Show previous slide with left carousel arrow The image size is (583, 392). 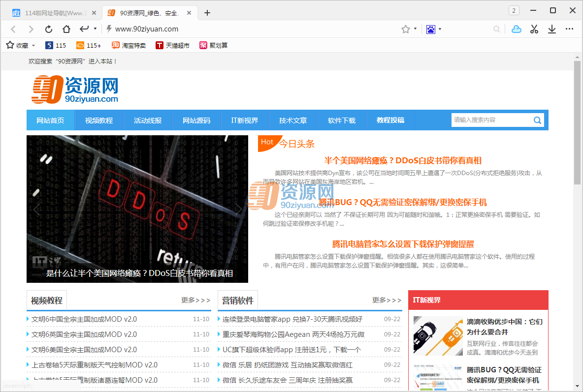[x=36, y=209]
